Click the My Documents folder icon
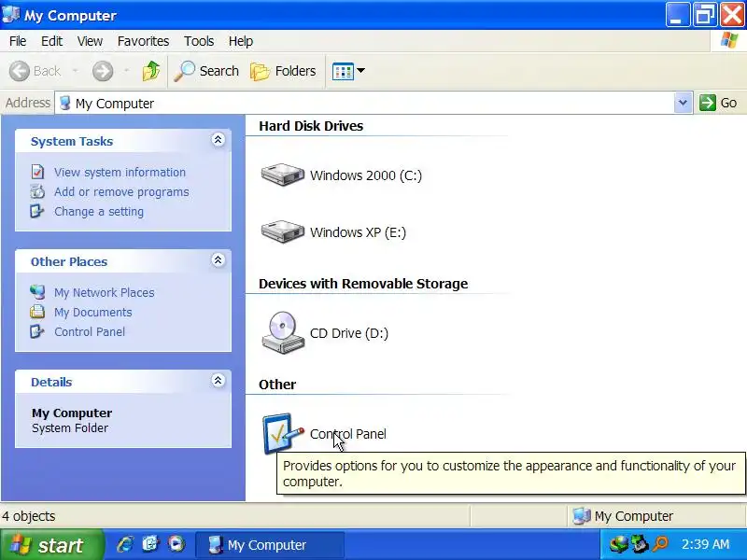This screenshot has width=747, height=560. coord(37,312)
